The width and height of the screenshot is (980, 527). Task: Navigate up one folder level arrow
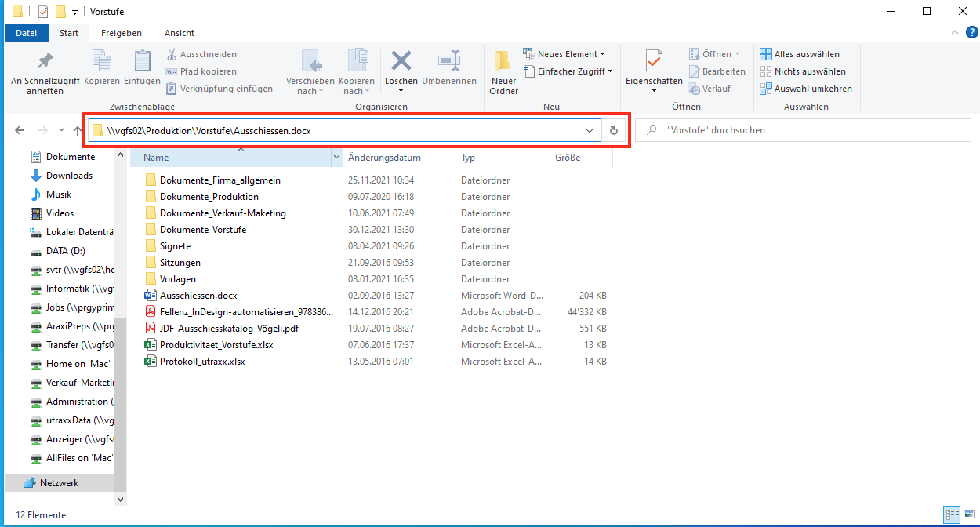coord(78,130)
